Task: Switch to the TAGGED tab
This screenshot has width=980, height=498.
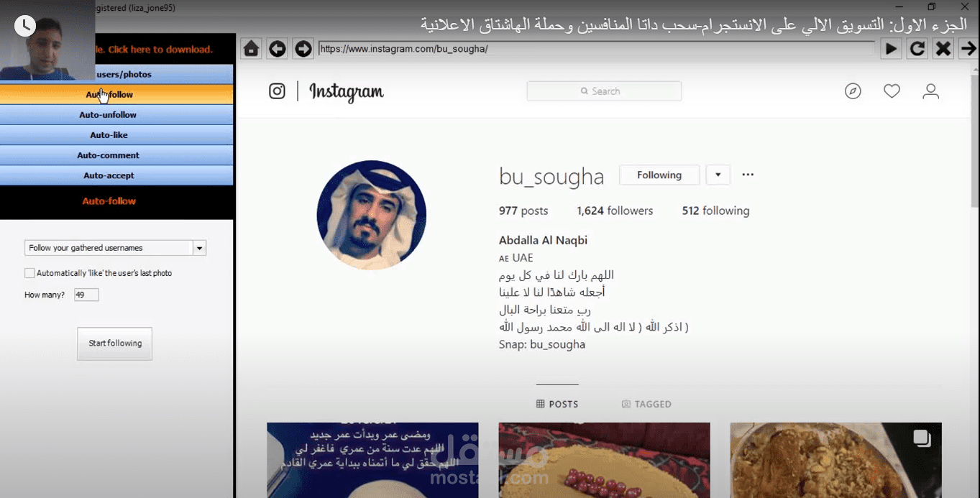Action: (x=646, y=404)
